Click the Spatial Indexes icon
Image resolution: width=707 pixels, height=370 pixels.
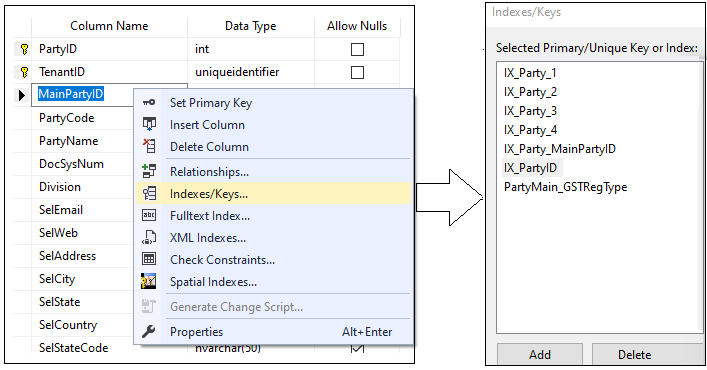click(x=148, y=281)
